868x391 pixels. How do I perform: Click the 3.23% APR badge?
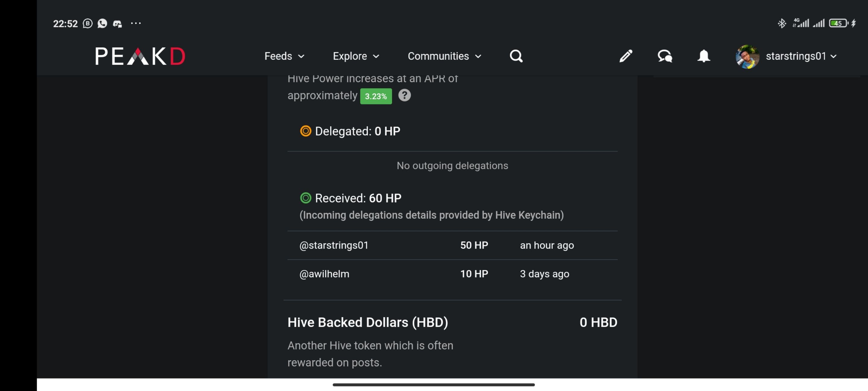coord(376,97)
